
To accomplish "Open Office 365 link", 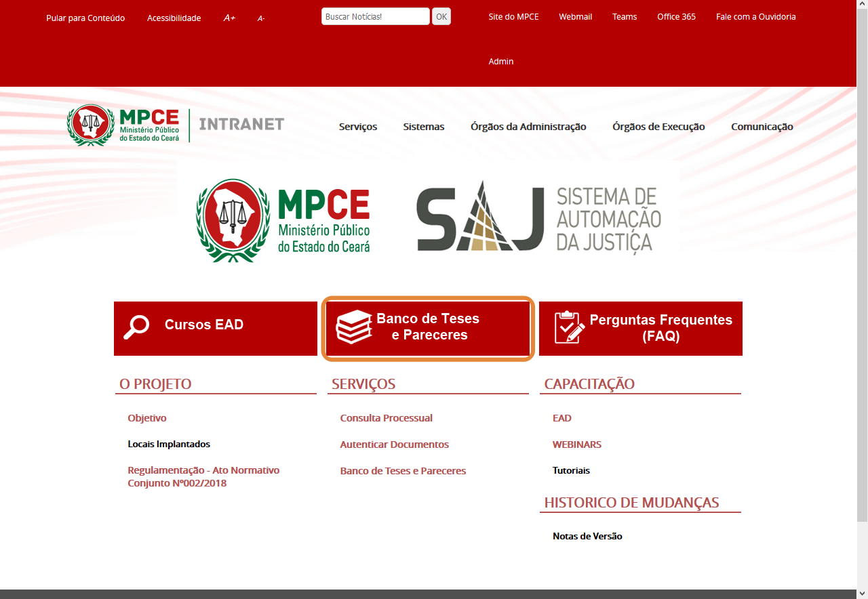I will click(x=676, y=16).
